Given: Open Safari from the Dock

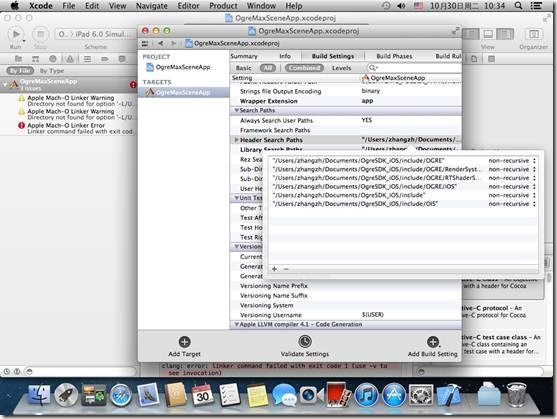Looking at the screenshot, I should click(120, 395).
